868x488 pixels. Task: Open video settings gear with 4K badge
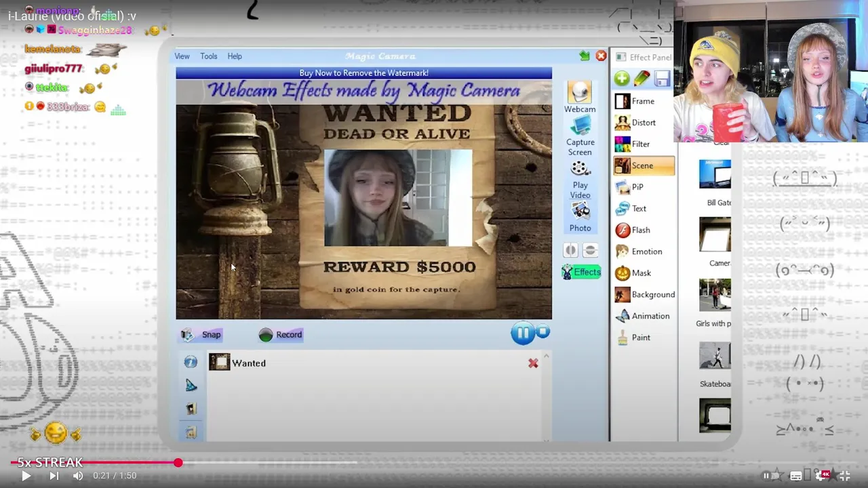(822, 476)
